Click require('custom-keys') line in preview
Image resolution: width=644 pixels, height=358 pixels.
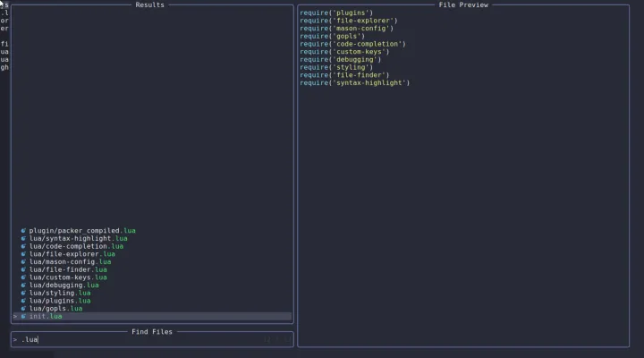coord(344,52)
